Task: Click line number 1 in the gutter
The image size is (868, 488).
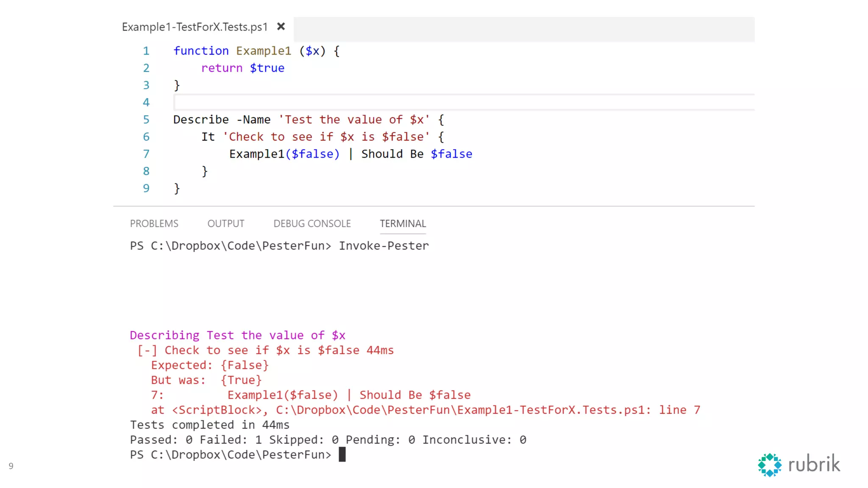Action: point(146,51)
